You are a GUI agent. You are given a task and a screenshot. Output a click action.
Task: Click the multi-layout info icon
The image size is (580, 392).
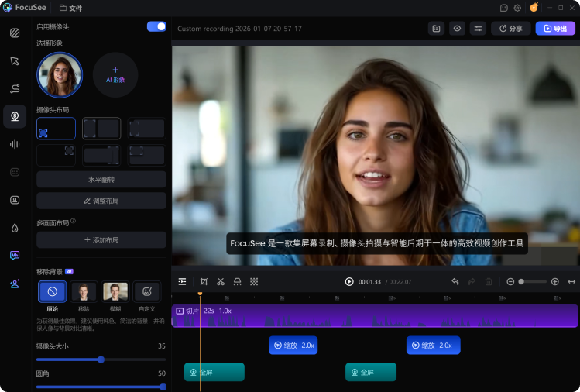click(74, 221)
